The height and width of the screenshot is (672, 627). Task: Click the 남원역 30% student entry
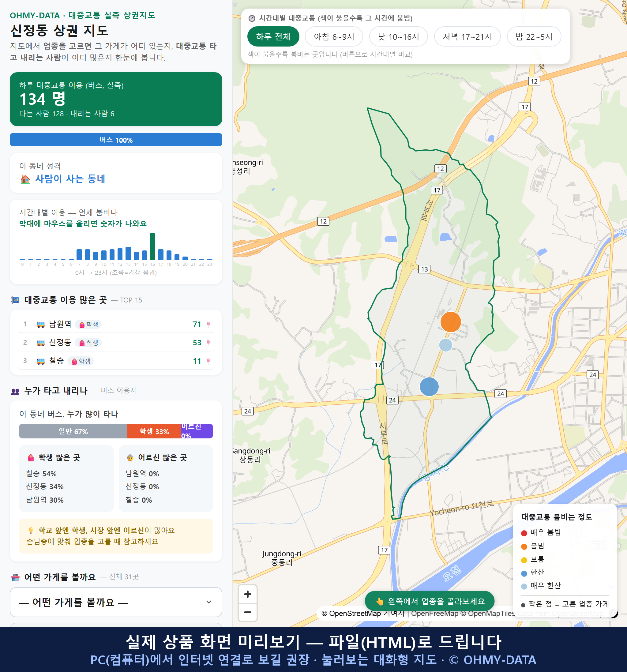tap(45, 500)
